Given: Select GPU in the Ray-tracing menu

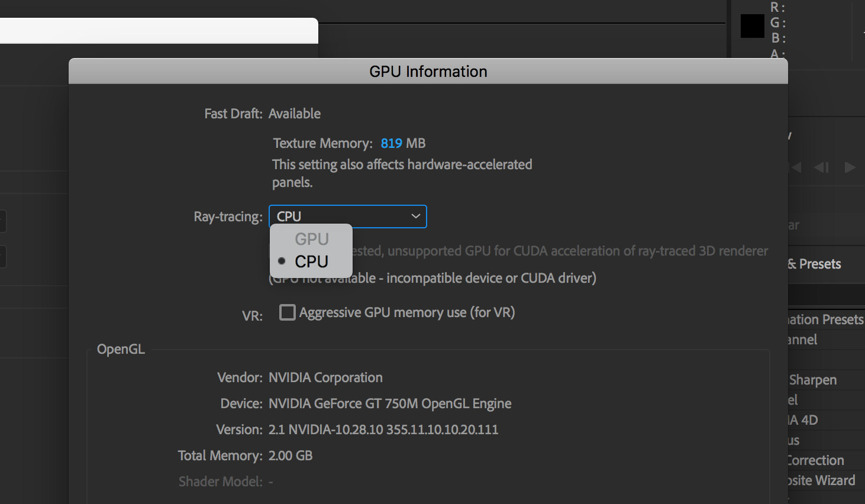Looking at the screenshot, I should (x=312, y=239).
